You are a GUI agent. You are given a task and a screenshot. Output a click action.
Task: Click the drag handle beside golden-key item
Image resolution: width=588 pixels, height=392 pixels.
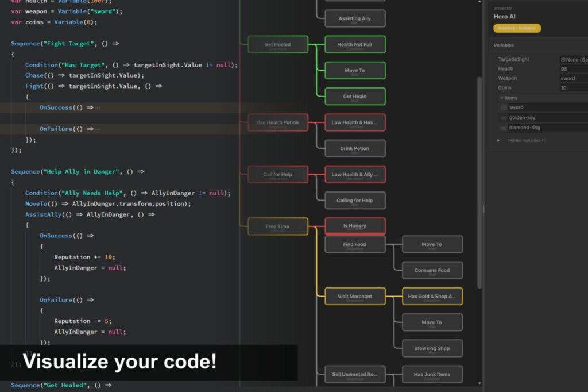tap(504, 117)
